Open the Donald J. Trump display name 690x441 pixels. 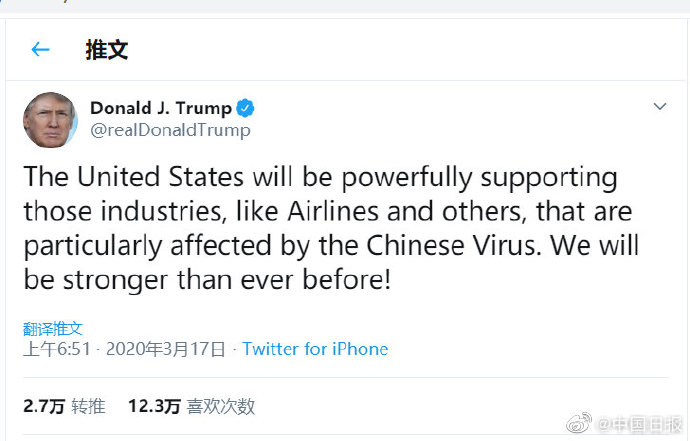tap(161, 108)
